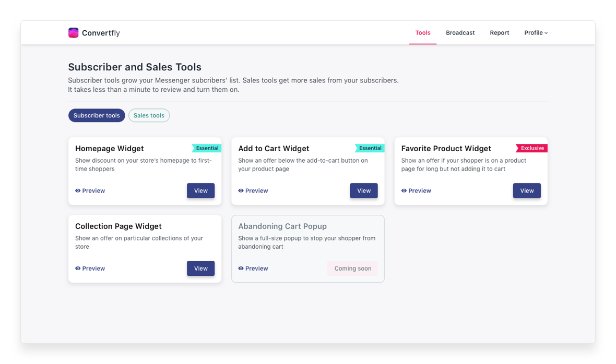Click the Essential badge on Homepage Widget
The width and height of the screenshot is (616, 364).
coord(207,148)
